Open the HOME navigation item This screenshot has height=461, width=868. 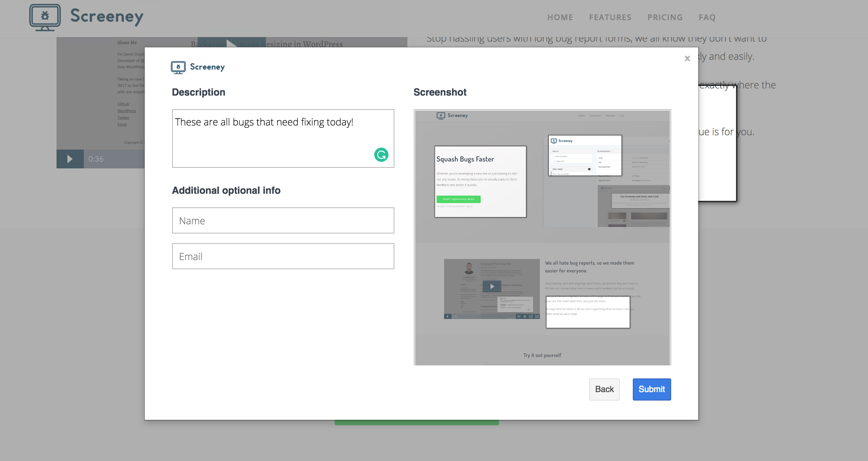coord(560,18)
